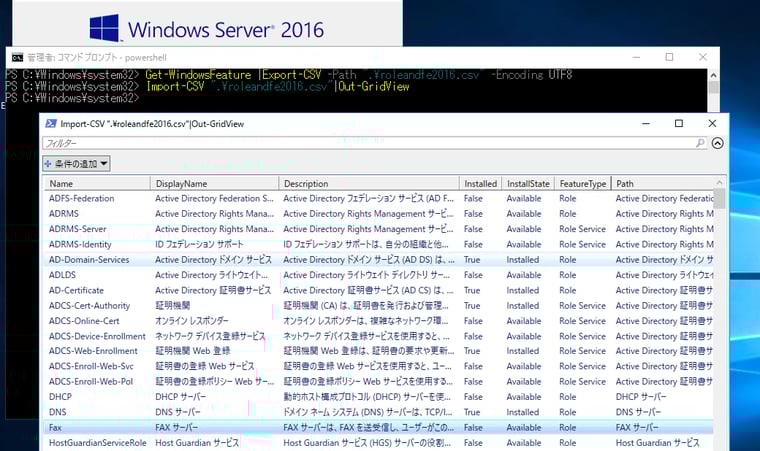
Task: Click the Description column header
Action: pos(369,184)
